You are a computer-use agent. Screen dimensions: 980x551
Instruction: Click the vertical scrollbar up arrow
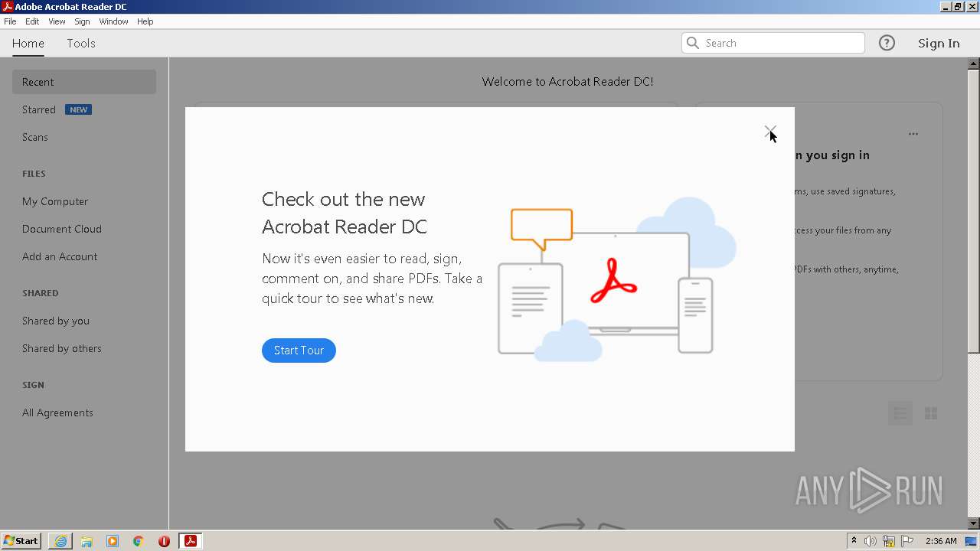[x=974, y=64]
